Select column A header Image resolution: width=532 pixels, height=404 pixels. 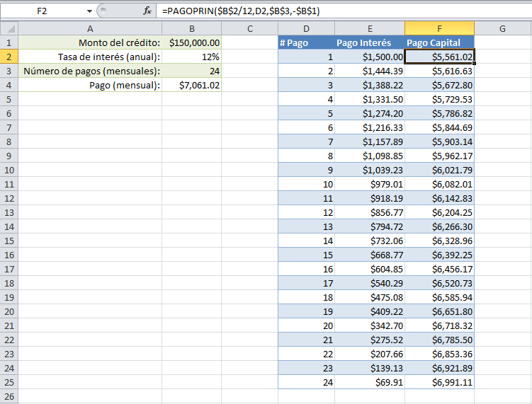click(x=90, y=28)
